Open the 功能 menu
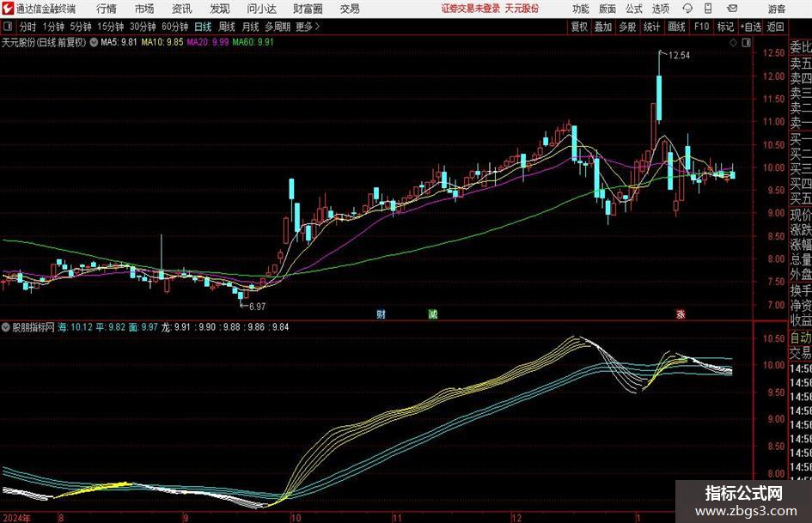This screenshot has width=812, height=523. 581,9
